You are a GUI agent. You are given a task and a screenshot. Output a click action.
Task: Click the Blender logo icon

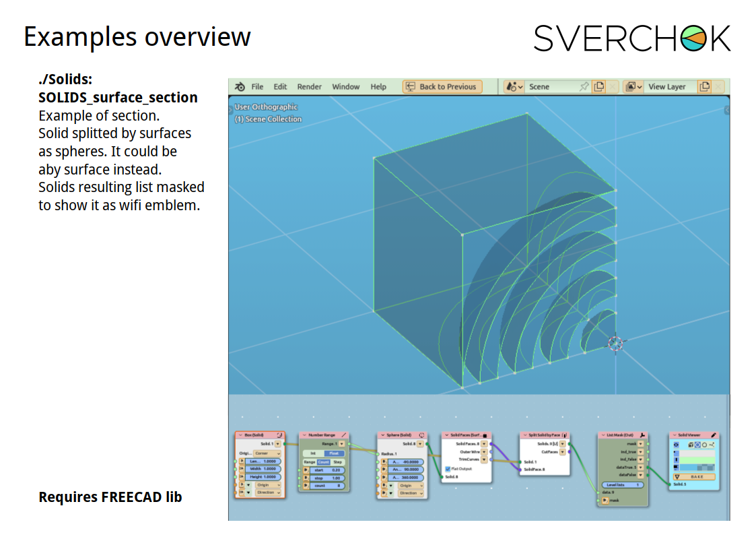point(240,87)
